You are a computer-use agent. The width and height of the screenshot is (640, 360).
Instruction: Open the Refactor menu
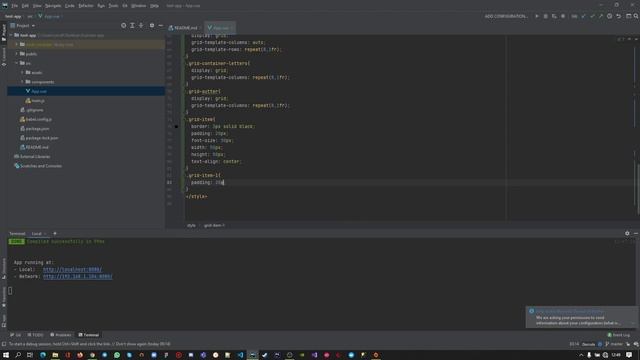(86, 6)
